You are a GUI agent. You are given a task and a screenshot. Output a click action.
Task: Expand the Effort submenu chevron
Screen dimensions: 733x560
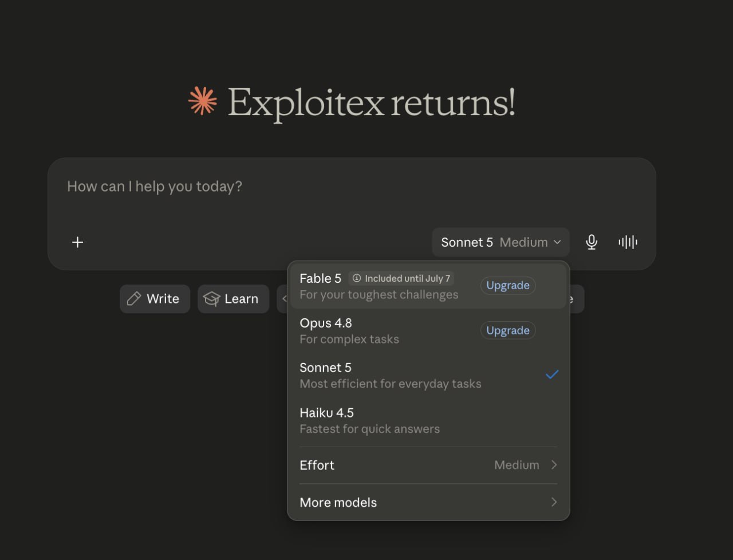pyautogui.click(x=554, y=465)
